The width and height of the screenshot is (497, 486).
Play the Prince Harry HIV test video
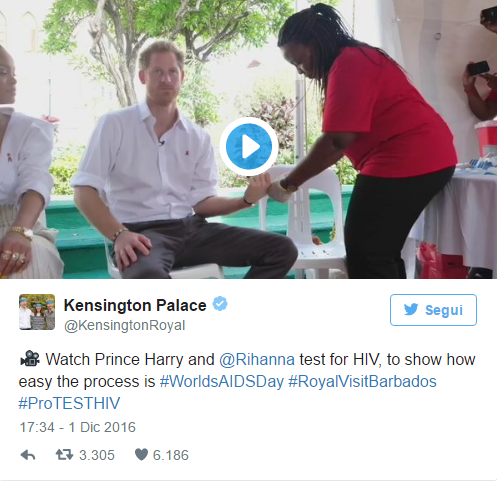click(249, 146)
